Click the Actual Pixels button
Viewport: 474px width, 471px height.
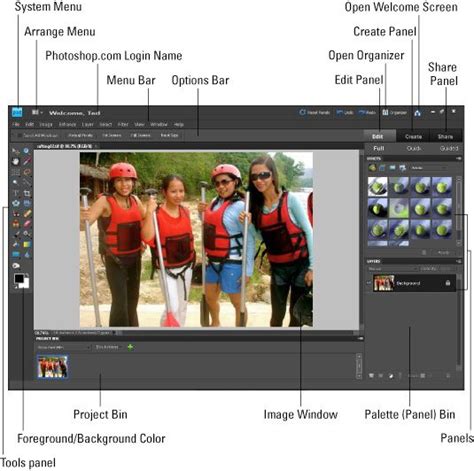[x=81, y=136]
